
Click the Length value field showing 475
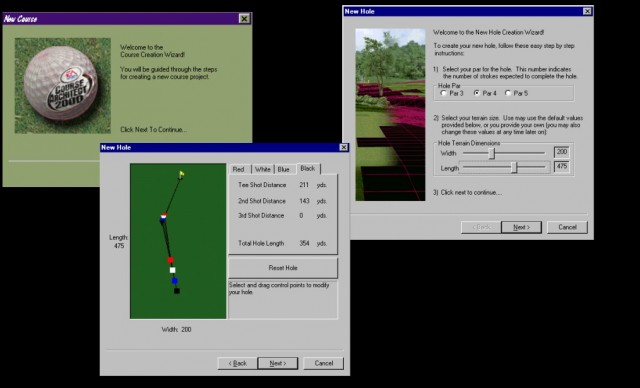(x=562, y=166)
